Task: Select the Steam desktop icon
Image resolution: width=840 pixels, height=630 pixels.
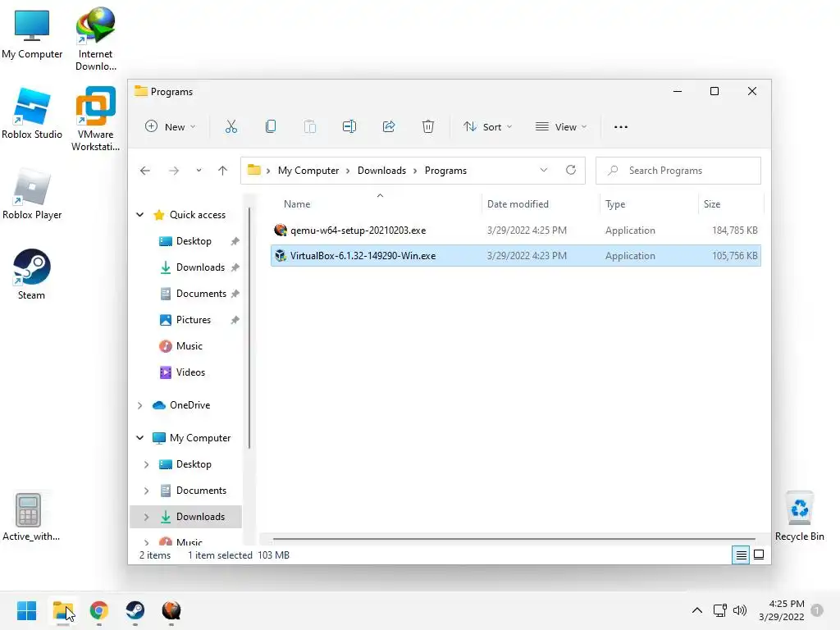Action: pyautogui.click(x=32, y=274)
